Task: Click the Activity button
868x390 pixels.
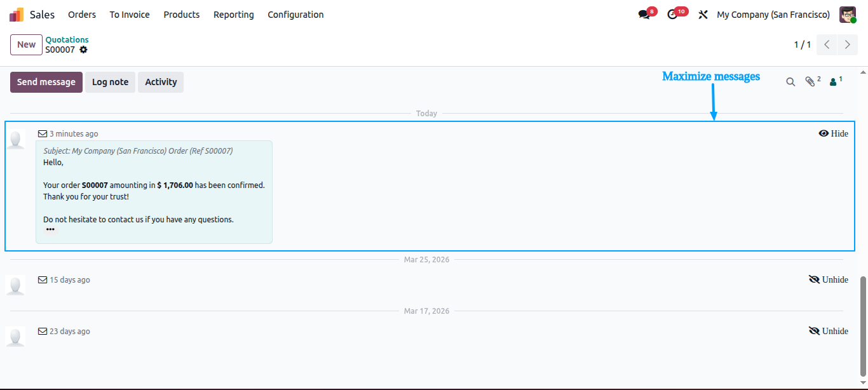Action: tap(161, 82)
